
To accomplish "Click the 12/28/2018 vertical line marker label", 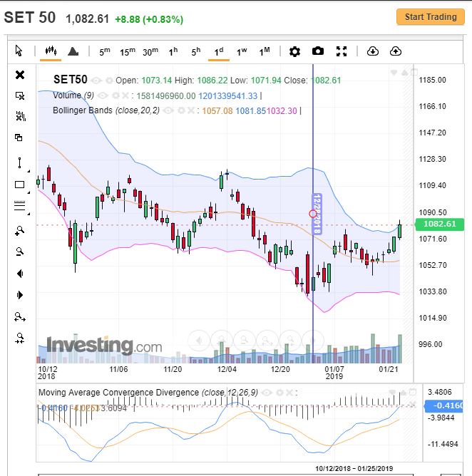I will (317, 214).
